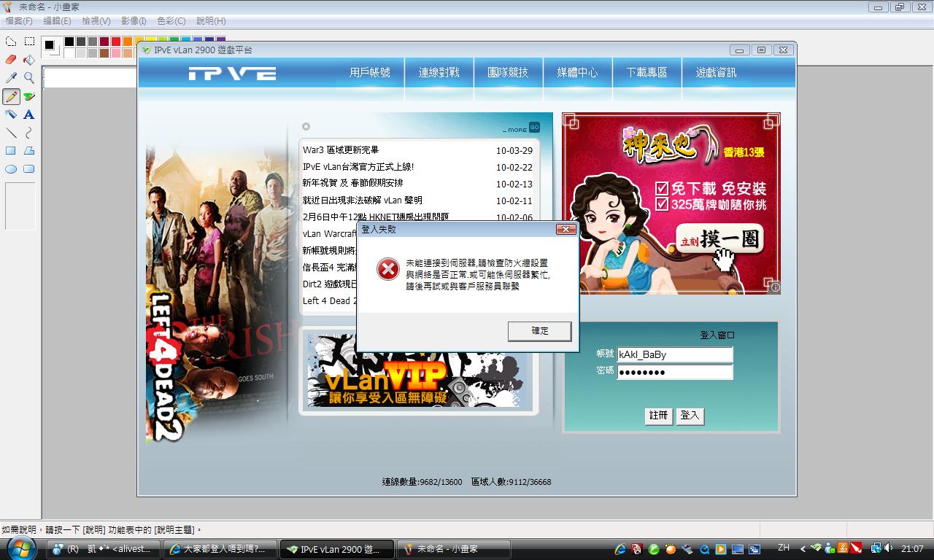Screen dimensions: 934x560
Task: Open the 檔案(F) menu
Action: pos(19,21)
